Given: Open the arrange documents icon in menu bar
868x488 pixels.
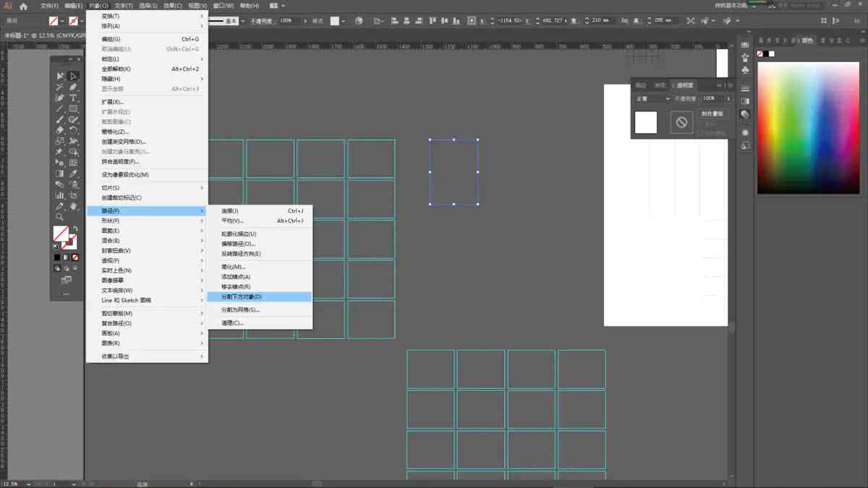Looking at the screenshot, I should [x=278, y=6].
